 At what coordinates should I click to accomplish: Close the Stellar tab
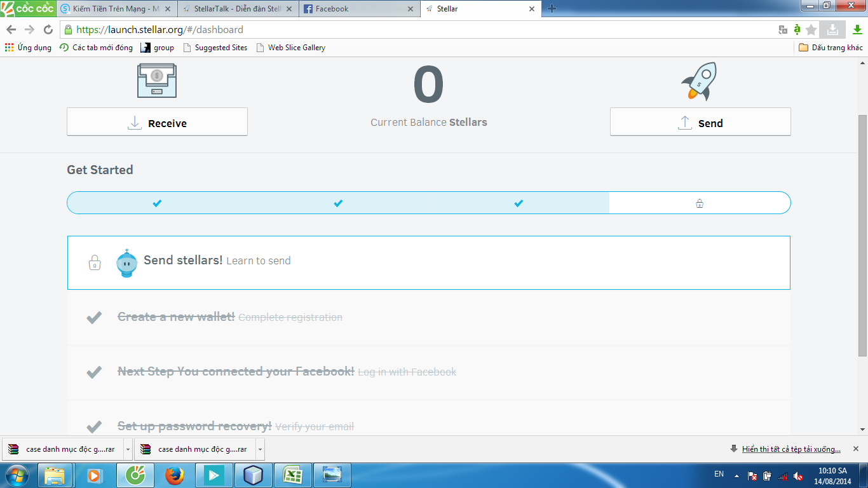(x=531, y=9)
